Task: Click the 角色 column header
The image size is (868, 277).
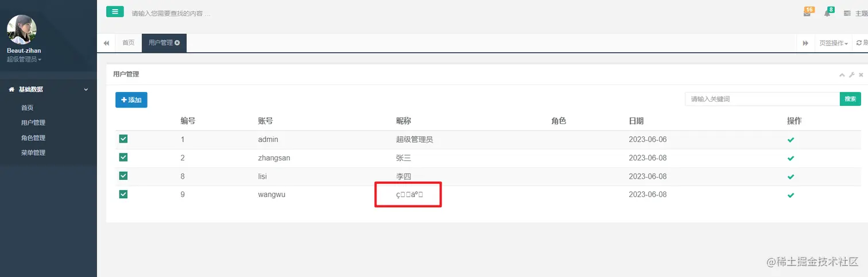Action: coord(559,121)
